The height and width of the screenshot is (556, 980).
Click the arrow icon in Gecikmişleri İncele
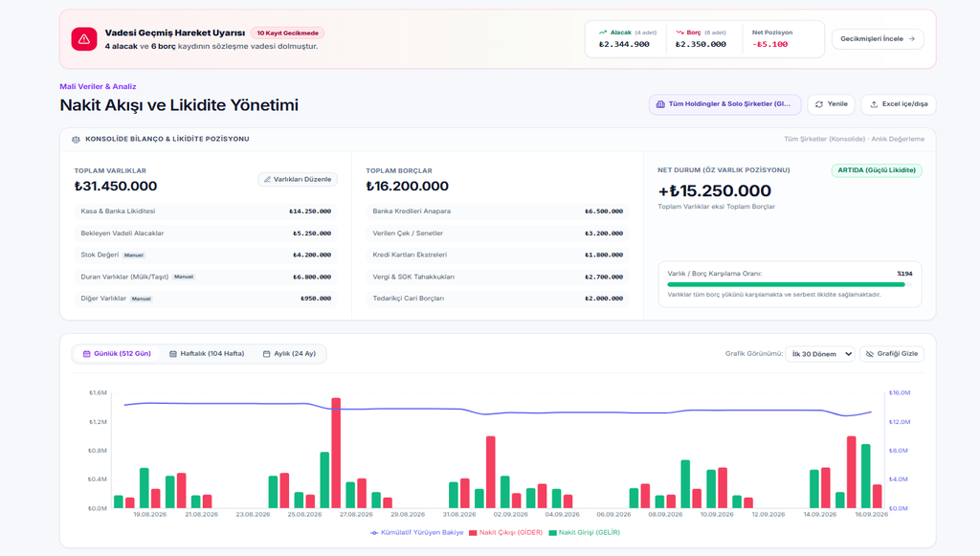coord(912,38)
